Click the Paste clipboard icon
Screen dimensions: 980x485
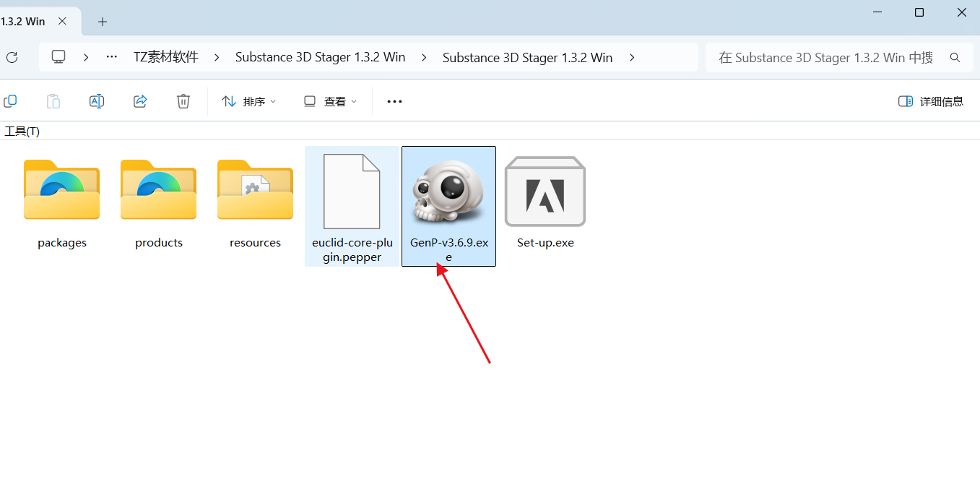(x=53, y=101)
